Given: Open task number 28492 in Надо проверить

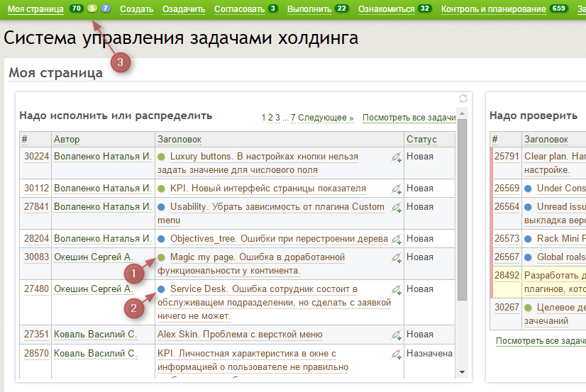Looking at the screenshot, I should coord(507,276).
